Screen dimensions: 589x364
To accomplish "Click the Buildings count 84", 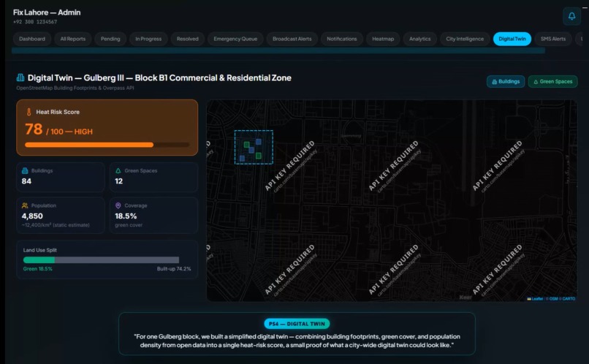I will pos(26,181).
